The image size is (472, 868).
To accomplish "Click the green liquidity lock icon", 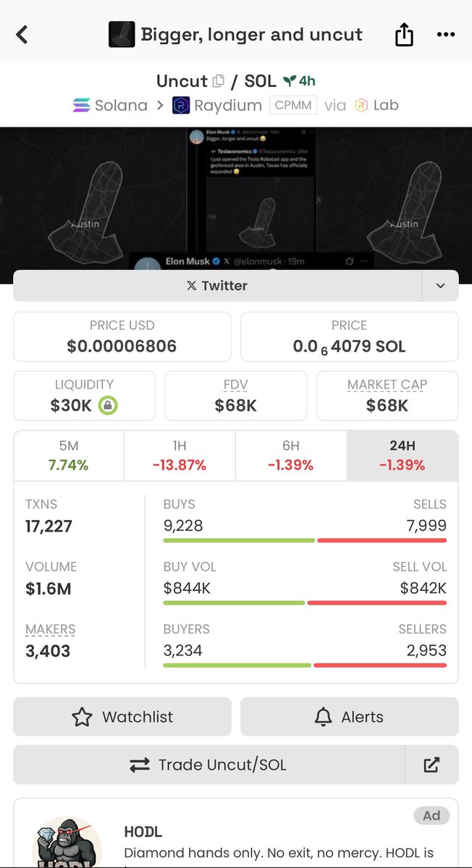I will [x=107, y=405].
